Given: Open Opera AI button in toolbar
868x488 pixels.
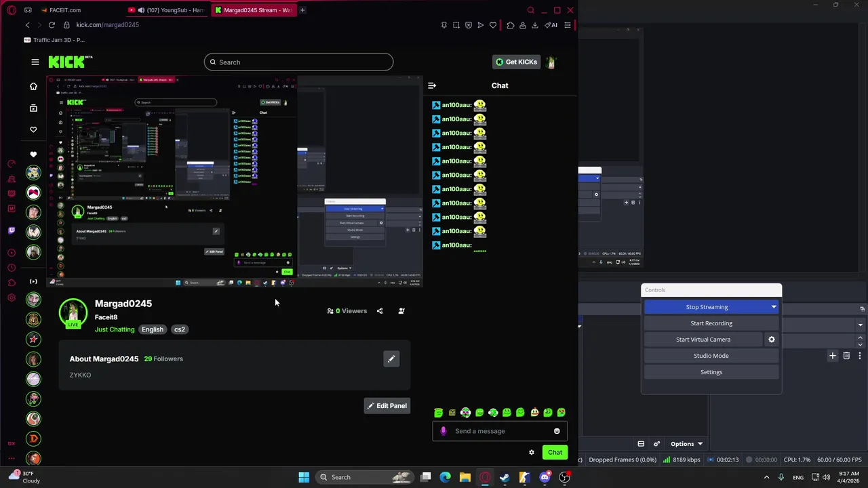Looking at the screenshot, I should [551, 25].
